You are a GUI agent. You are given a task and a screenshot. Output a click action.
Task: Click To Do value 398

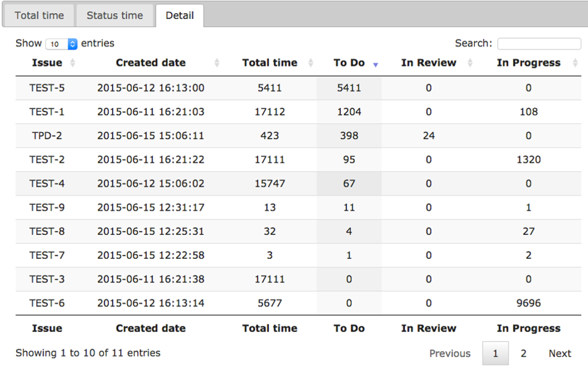(x=349, y=135)
